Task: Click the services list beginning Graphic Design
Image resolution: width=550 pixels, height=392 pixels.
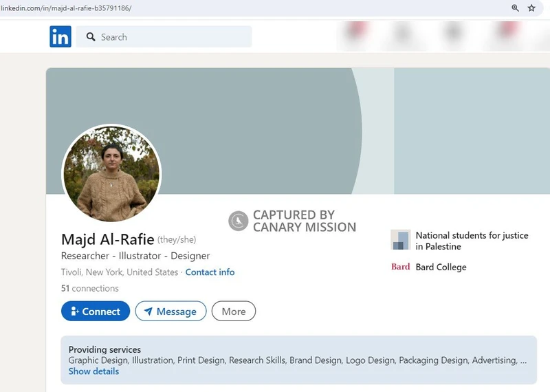Action: 298,360
